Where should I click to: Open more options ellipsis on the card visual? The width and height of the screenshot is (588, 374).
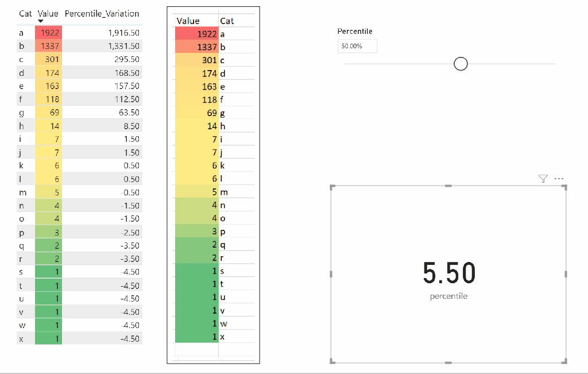pyautogui.click(x=559, y=179)
